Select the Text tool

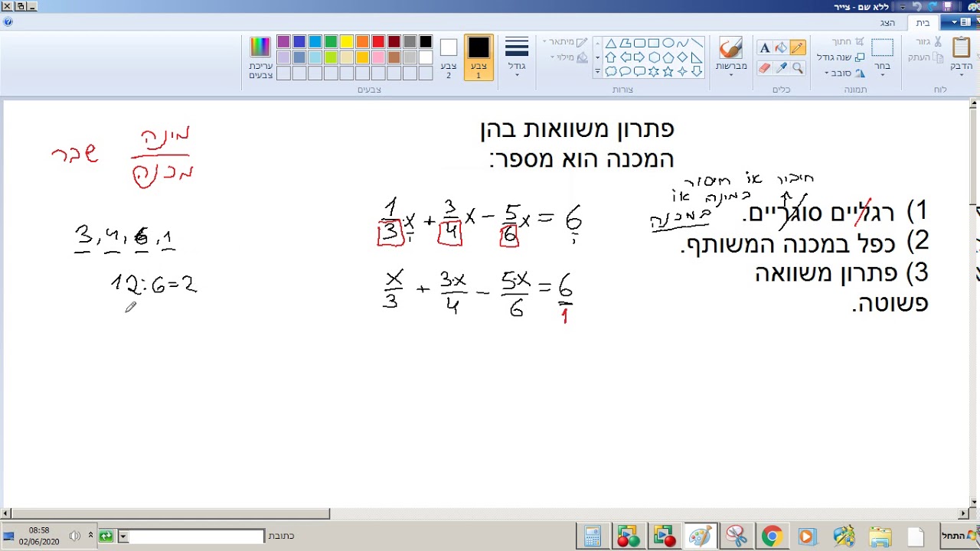click(x=764, y=48)
